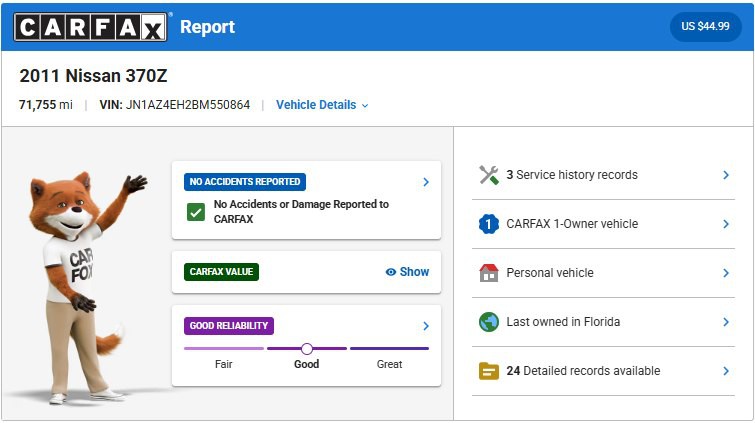
Task: Click the CARFAX logo in header
Action: point(90,27)
